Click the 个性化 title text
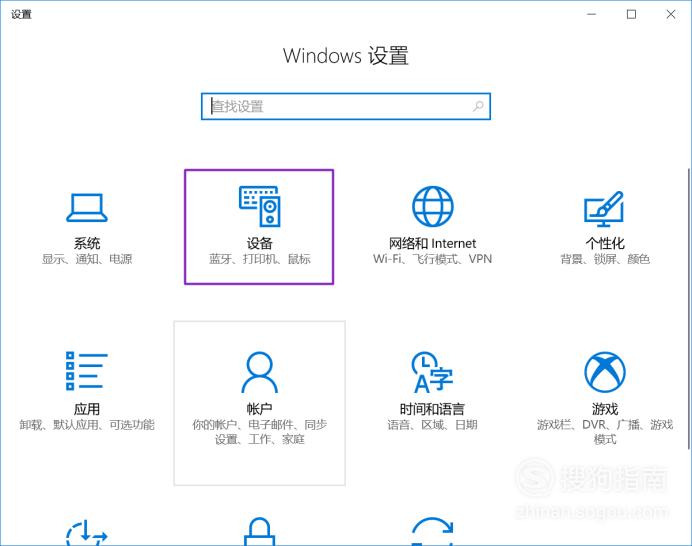 tap(605, 243)
